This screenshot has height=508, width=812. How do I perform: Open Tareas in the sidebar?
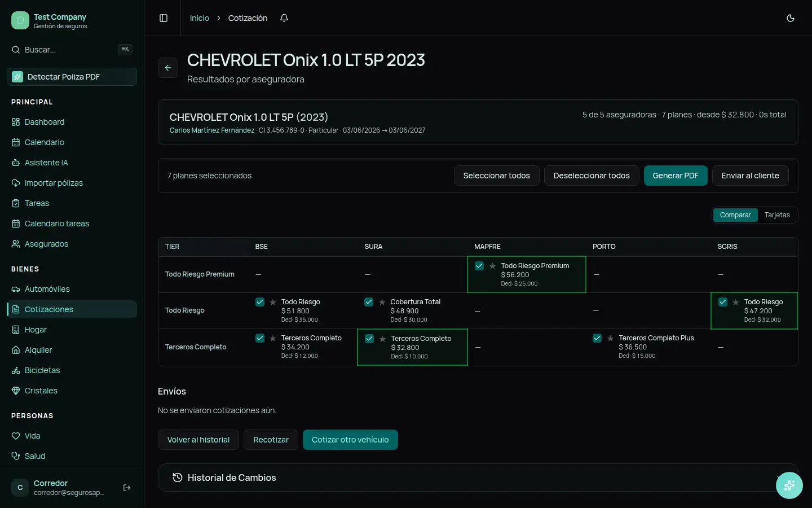pos(72,203)
